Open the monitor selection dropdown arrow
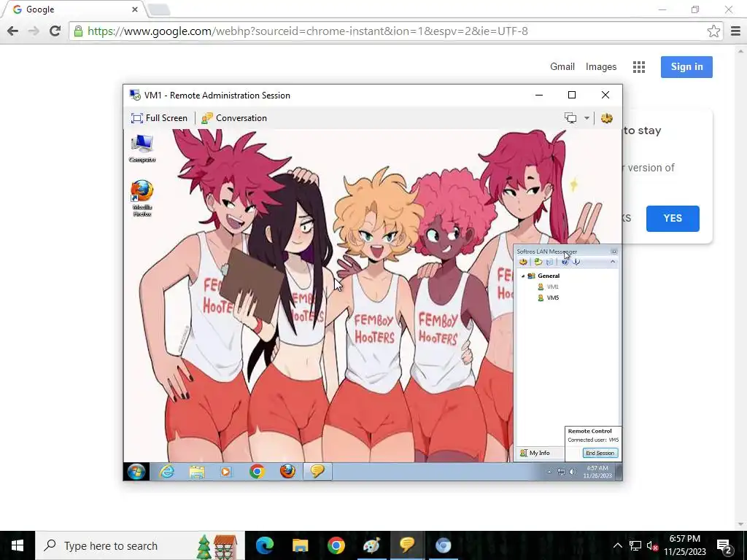The height and width of the screenshot is (560, 747). (x=587, y=118)
